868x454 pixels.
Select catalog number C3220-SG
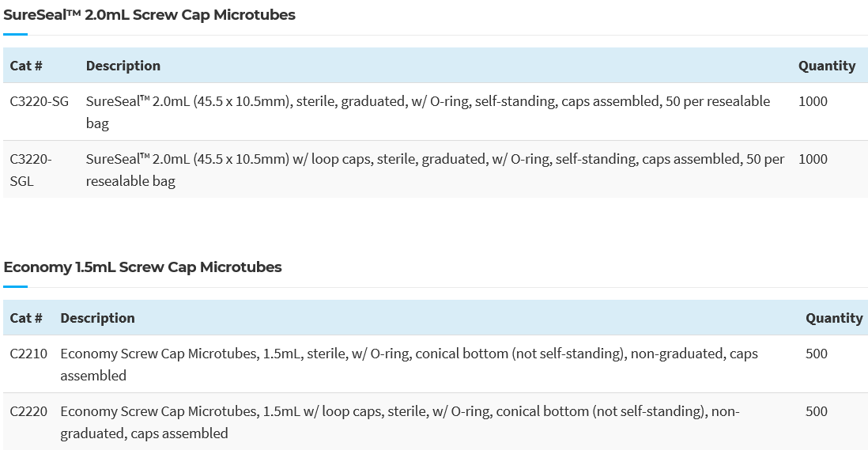tap(40, 101)
